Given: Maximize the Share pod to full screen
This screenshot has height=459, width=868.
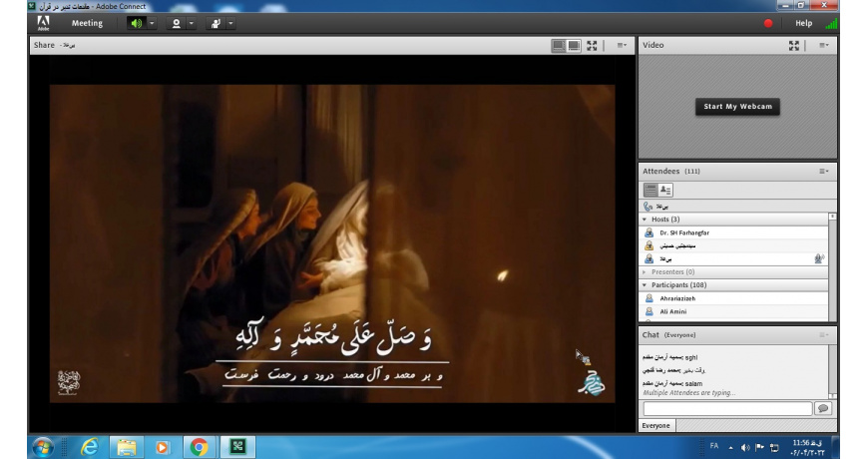Looking at the screenshot, I should 592,46.
